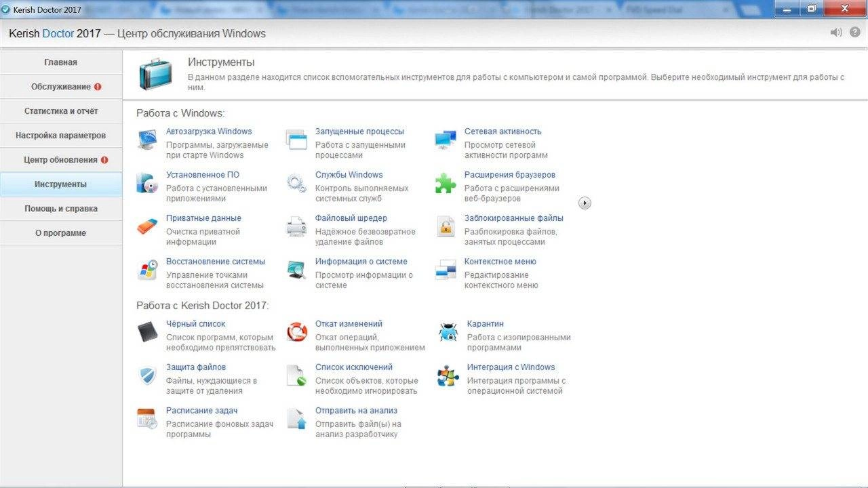Viewport: 868px width, 488px height.
Task: Open the Чёрный список link
Action: 196,324
